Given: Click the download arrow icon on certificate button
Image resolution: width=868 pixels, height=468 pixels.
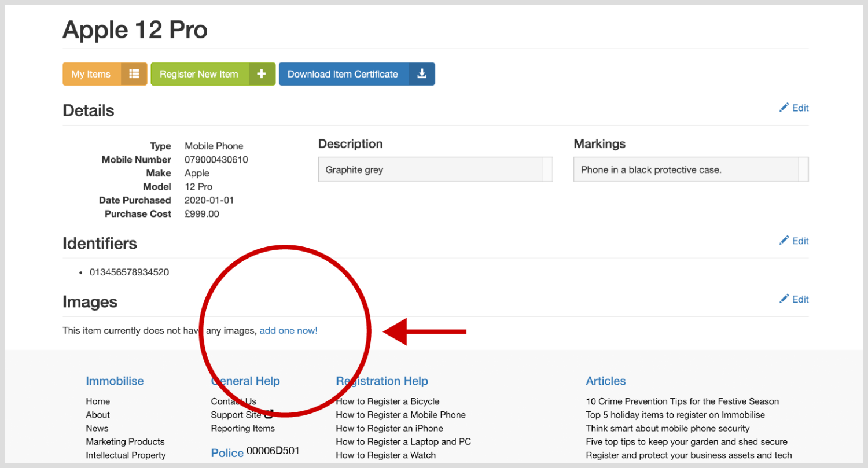Looking at the screenshot, I should point(422,74).
